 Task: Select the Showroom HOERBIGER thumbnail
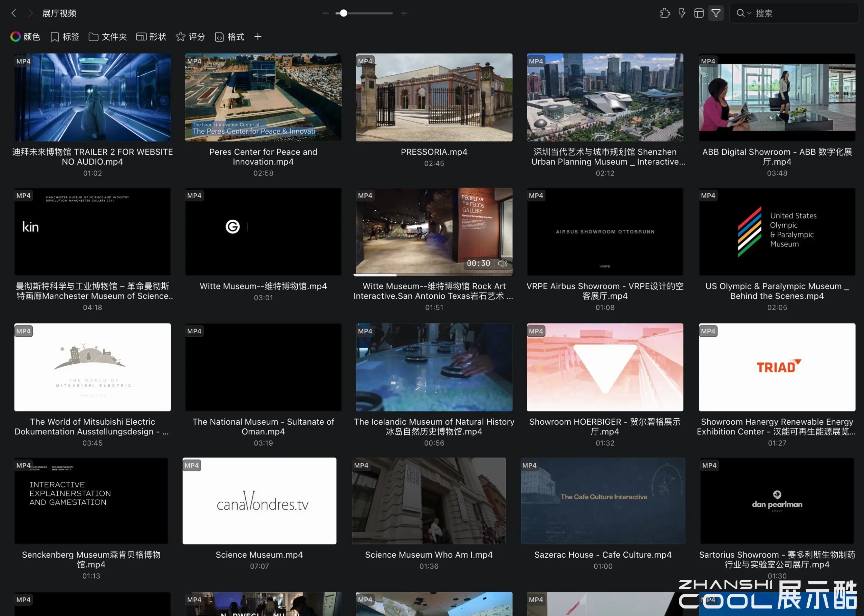605,367
